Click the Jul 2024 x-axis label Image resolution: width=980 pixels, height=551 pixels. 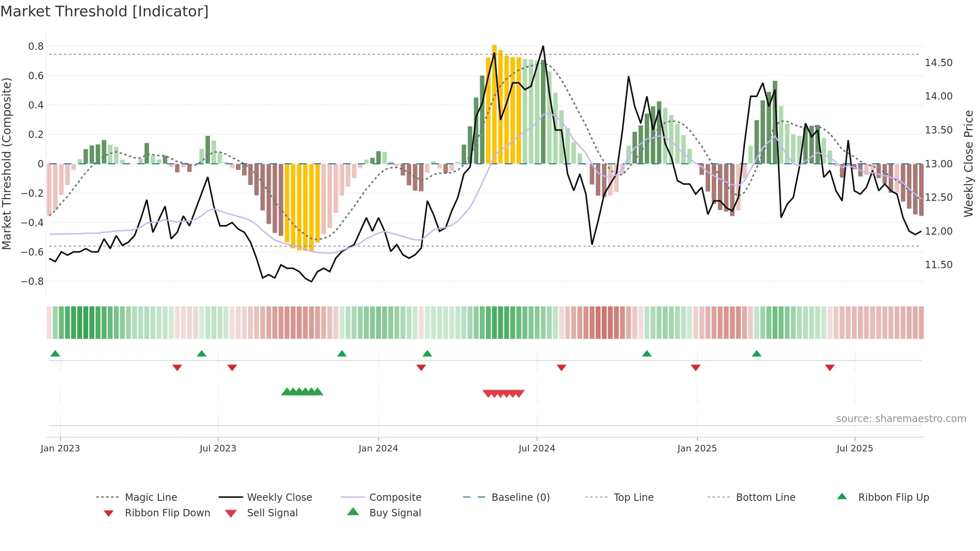coord(537,448)
